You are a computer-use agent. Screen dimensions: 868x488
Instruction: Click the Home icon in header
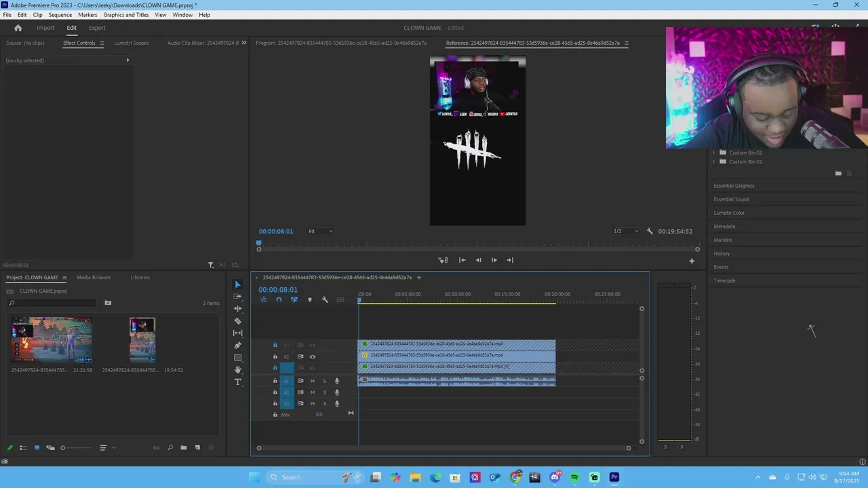tap(18, 28)
